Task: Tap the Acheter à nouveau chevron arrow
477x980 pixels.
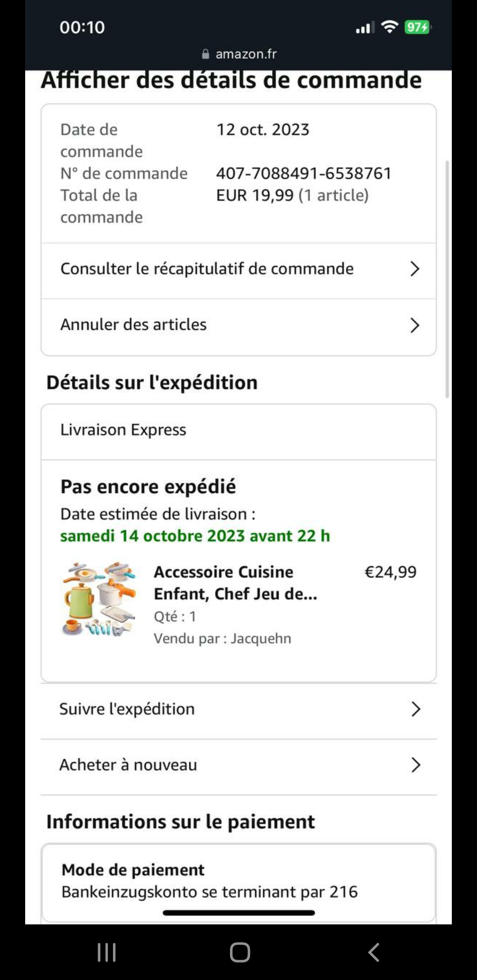Action: point(416,765)
